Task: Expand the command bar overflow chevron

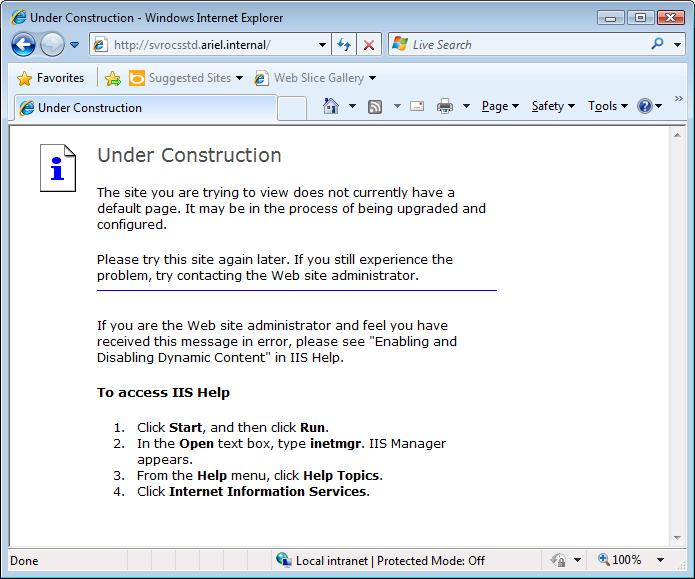Action: click(678, 98)
